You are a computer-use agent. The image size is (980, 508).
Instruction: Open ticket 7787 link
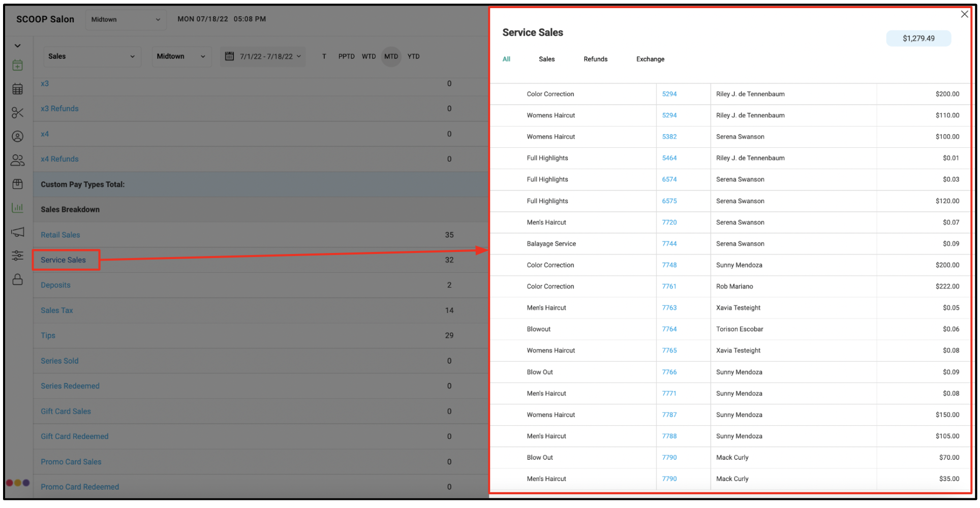tap(669, 415)
